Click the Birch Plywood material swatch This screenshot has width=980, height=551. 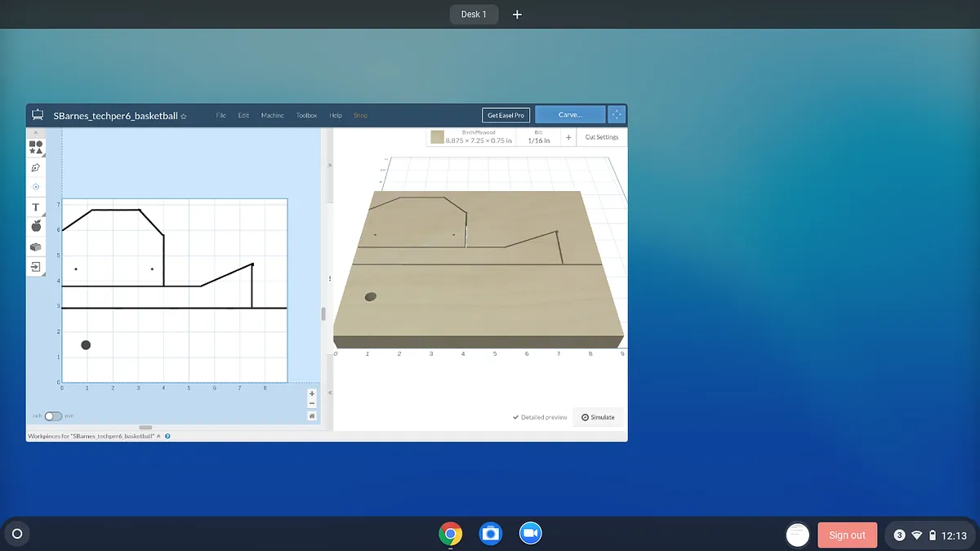tap(438, 137)
